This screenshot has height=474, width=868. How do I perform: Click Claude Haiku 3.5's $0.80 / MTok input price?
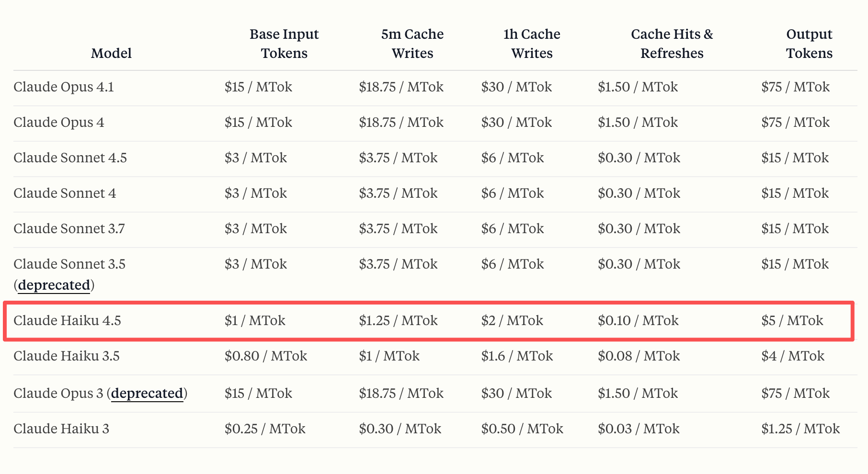[x=266, y=356]
